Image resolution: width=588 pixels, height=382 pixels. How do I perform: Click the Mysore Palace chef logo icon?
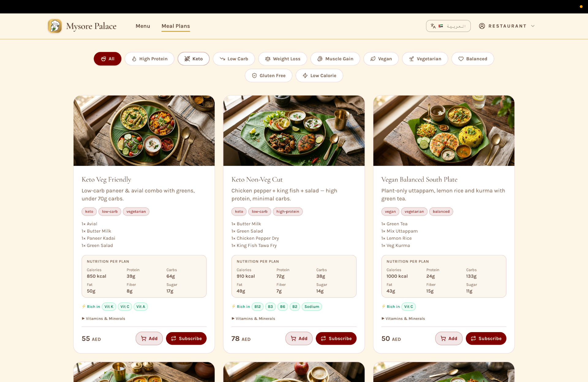55,26
